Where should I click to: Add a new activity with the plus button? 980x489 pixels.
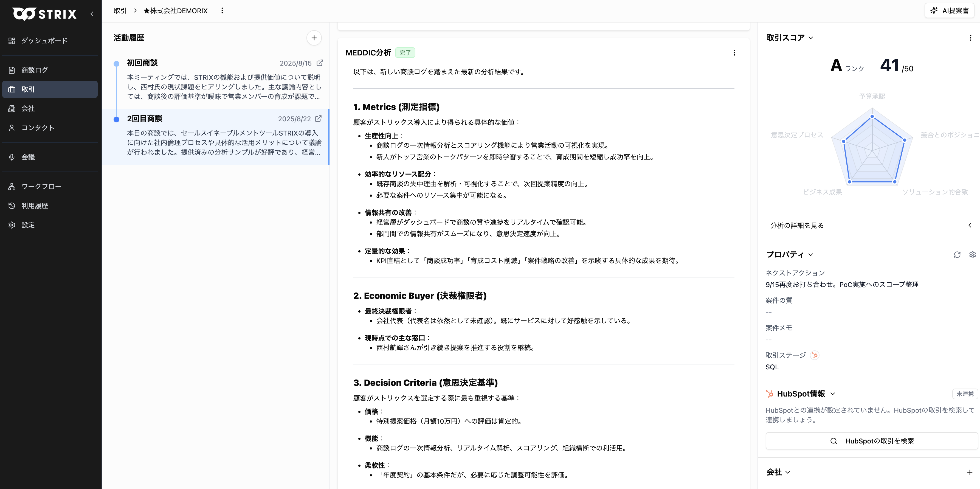314,38
